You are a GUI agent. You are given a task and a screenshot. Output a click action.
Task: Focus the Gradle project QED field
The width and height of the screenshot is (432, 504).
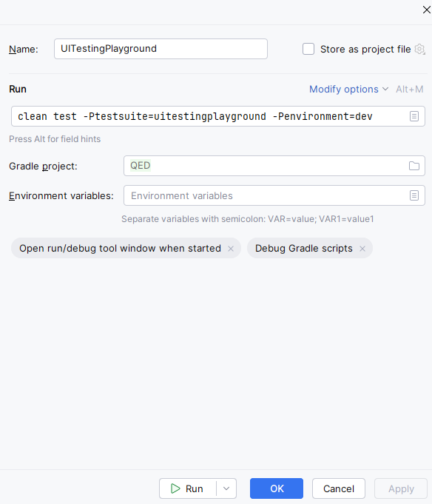click(265, 166)
